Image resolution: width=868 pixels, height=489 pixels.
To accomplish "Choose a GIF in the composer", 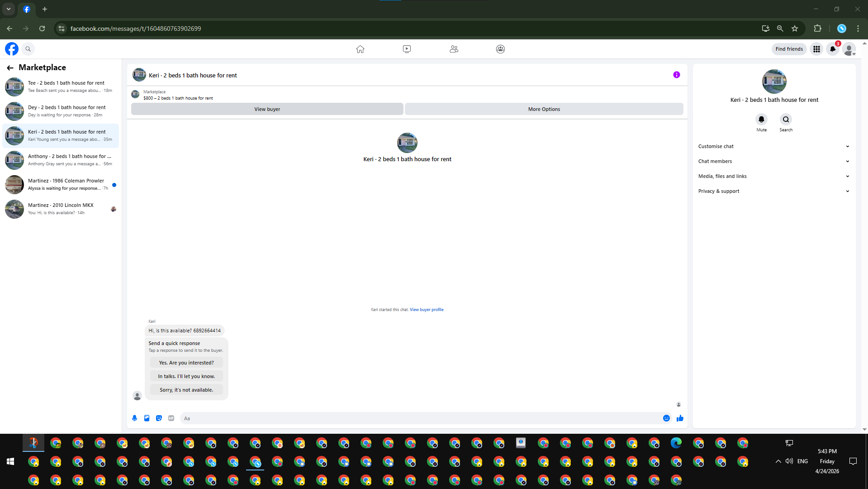I will 171,418.
